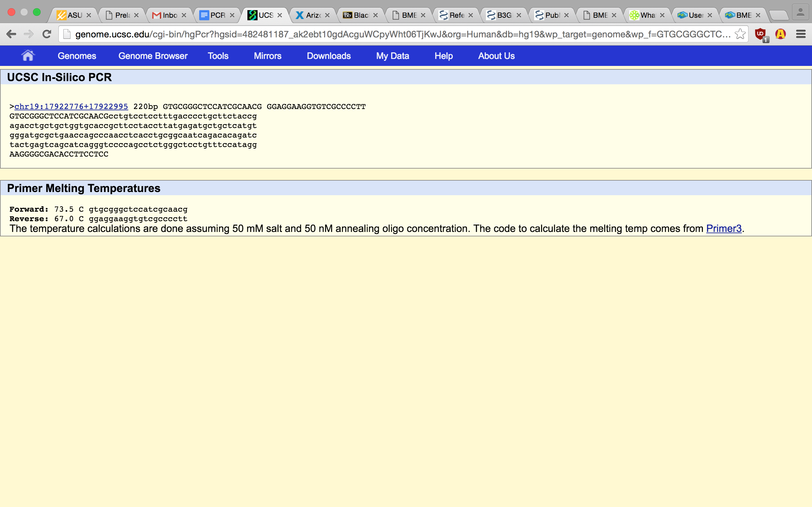812x507 pixels.
Task: Open uBlock Origin extension icon
Action: [760, 34]
